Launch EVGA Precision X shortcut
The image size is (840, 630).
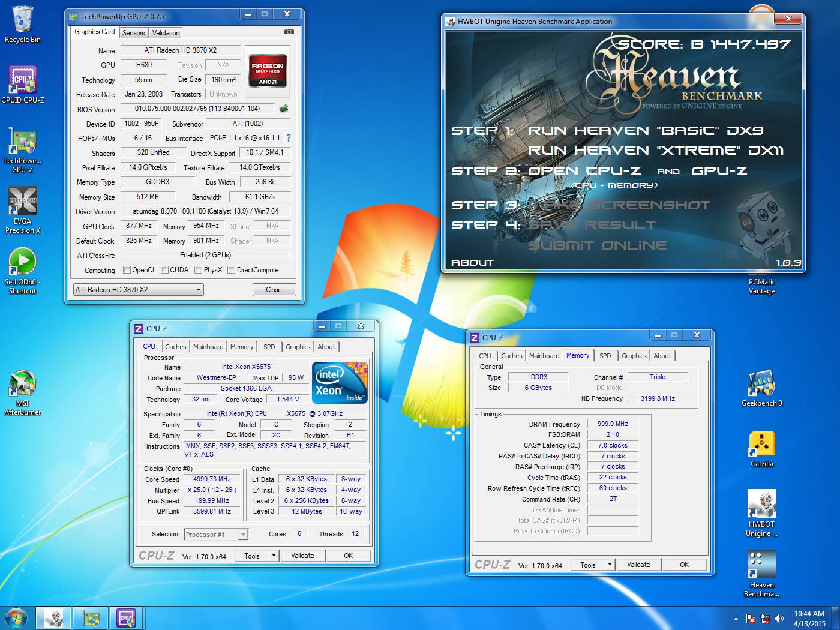pyautogui.click(x=23, y=211)
